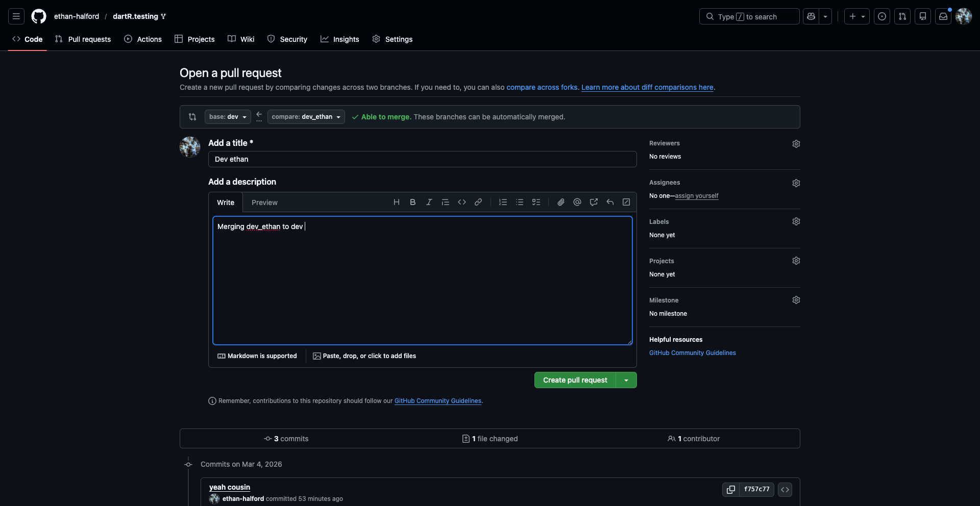Screen dimensions: 980x506
Task: Go to the Pull requests tab
Action: pyautogui.click(x=83, y=39)
